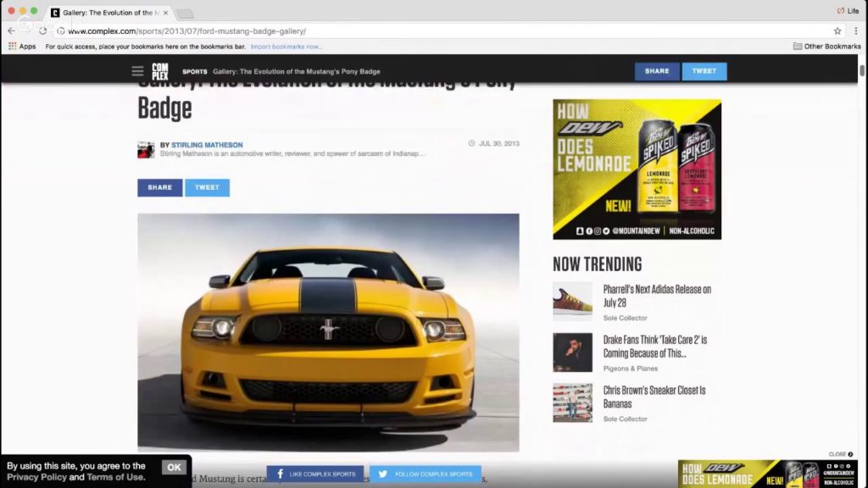The image size is (868, 488).
Task: Click Sole Collector under Pharrell article
Action: 625,319
